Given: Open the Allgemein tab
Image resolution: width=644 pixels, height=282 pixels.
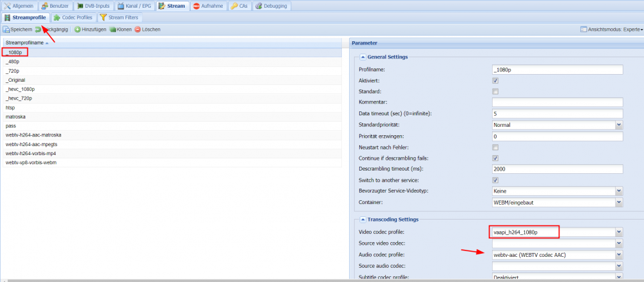Looking at the screenshot, I should pyautogui.click(x=19, y=6).
